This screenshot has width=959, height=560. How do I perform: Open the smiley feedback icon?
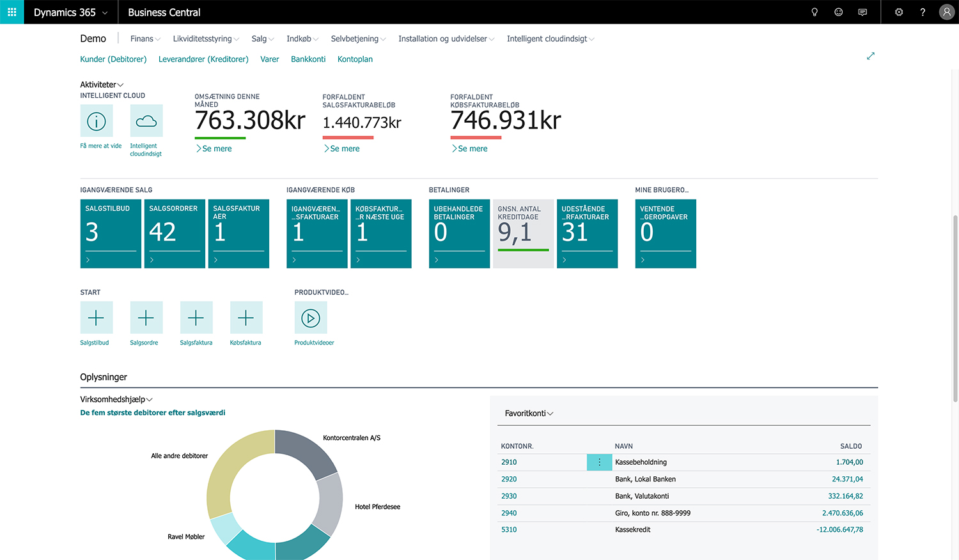(838, 12)
